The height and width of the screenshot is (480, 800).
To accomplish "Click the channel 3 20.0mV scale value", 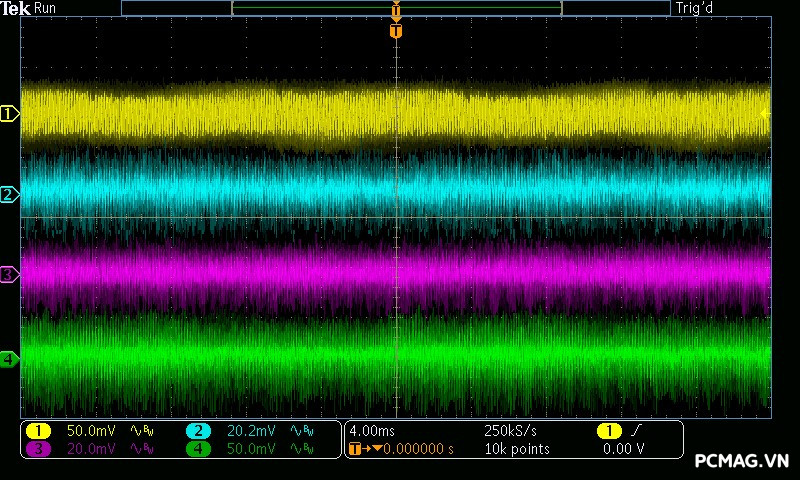I will [91, 449].
